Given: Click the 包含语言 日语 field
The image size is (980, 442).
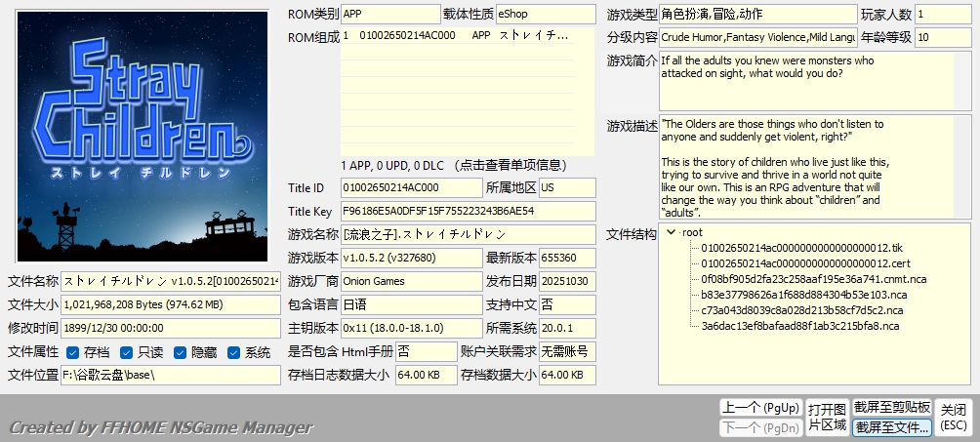Looking at the screenshot, I should tap(412, 305).
